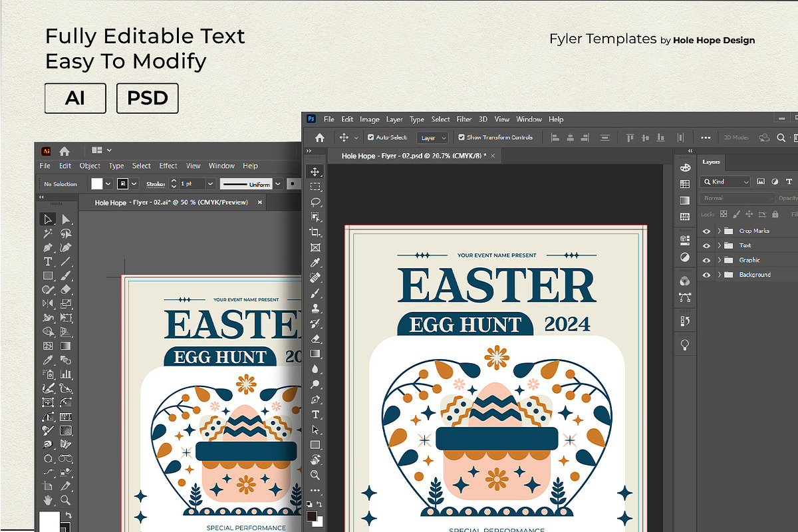Open Photoshop Image menu

point(370,120)
